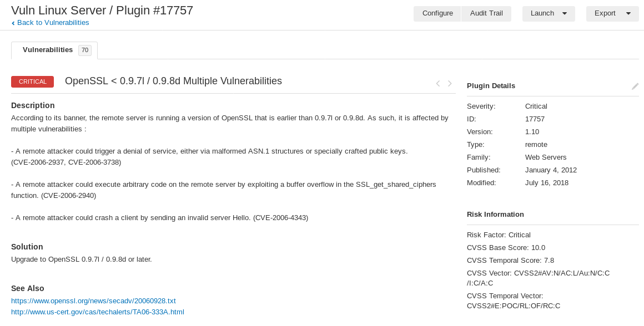Click the OpenSSL Multiple Vulnerabilities title

point(173,81)
